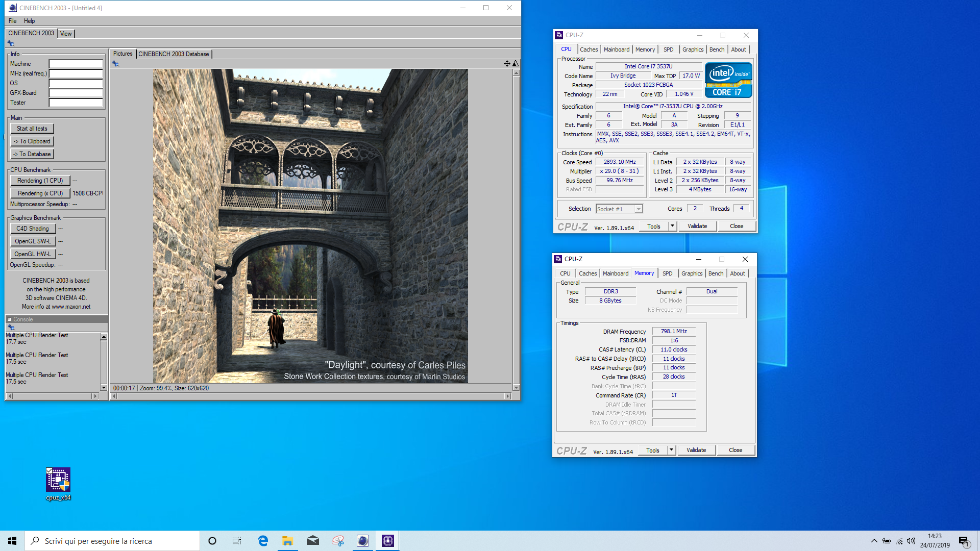This screenshot has height=551, width=980.
Task: Click the console panel's down scroll arrow
Action: click(x=104, y=388)
